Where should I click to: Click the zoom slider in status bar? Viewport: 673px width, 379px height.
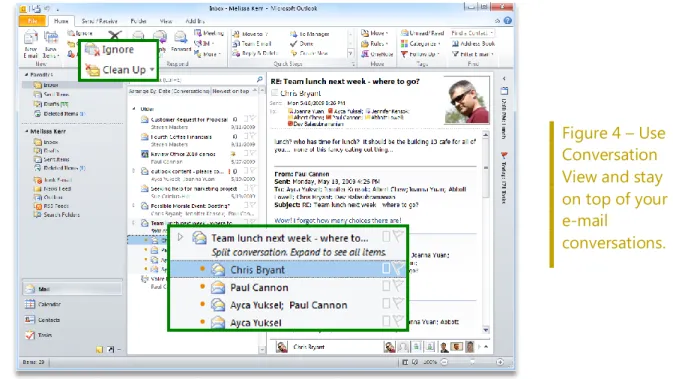click(472, 362)
